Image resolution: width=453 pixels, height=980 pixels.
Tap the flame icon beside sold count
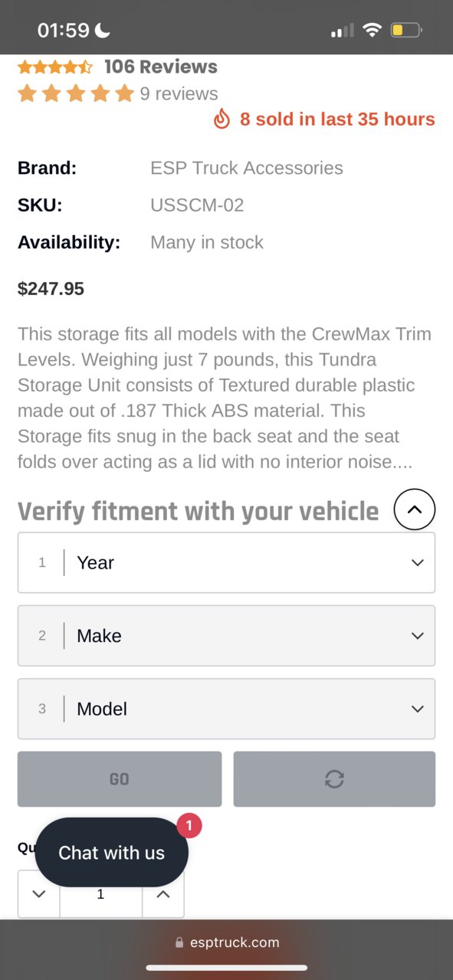pos(222,119)
